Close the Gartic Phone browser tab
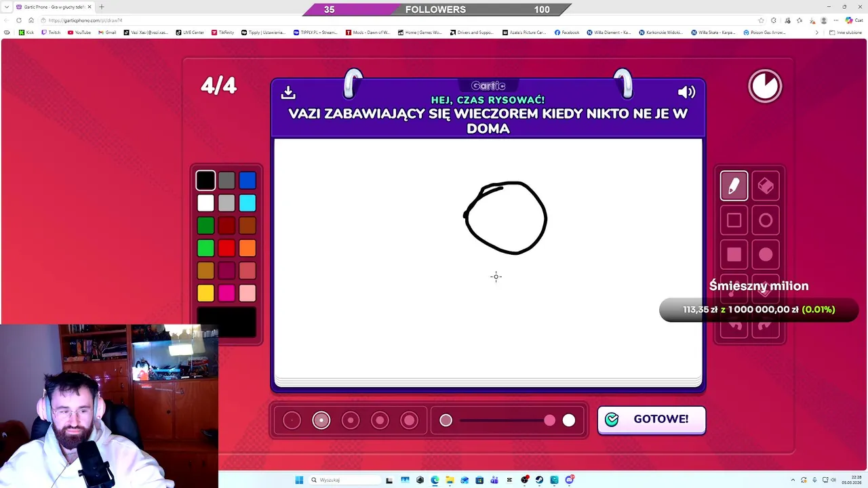The width and height of the screenshot is (868, 488). (x=90, y=7)
